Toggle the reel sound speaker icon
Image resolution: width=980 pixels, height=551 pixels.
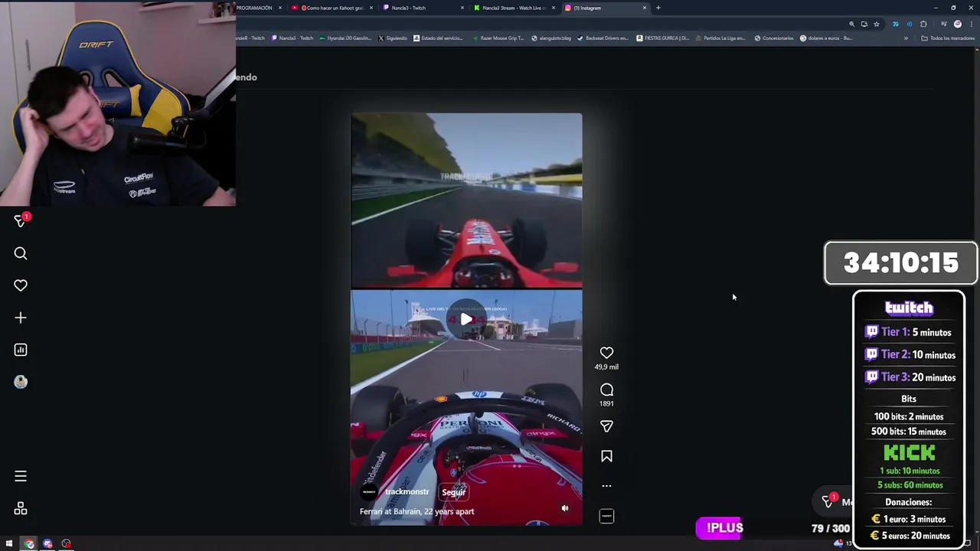pos(565,508)
